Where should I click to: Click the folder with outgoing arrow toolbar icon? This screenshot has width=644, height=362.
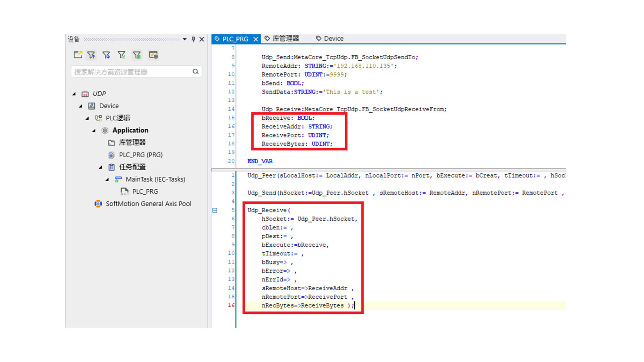78,55
